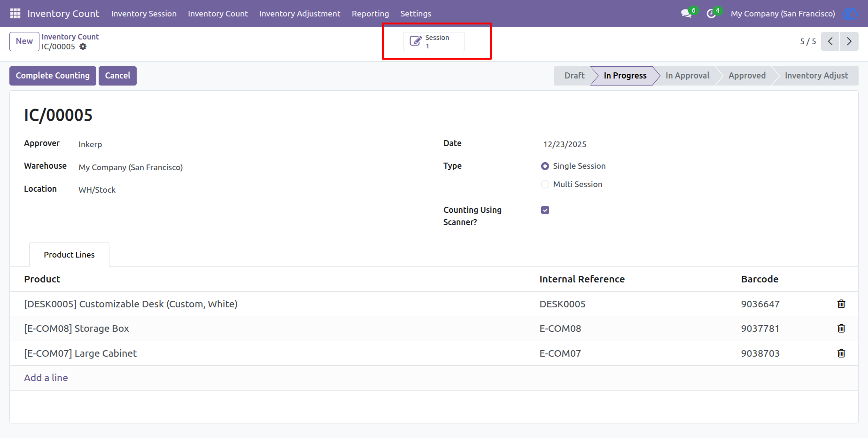Toggle the Counting Using Scanner checkbox
Screen dimensions: 868x438
(x=545, y=210)
